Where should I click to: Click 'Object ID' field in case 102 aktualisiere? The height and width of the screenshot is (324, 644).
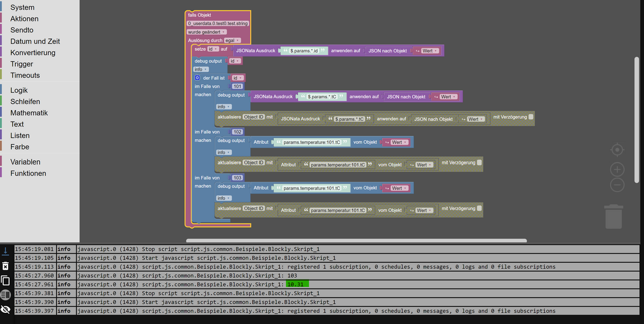[254, 162]
